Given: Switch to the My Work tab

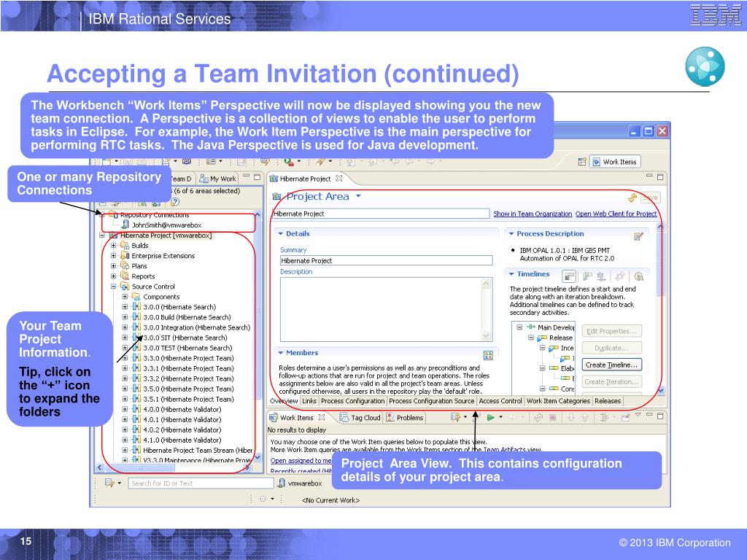Looking at the screenshot, I should (217, 179).
